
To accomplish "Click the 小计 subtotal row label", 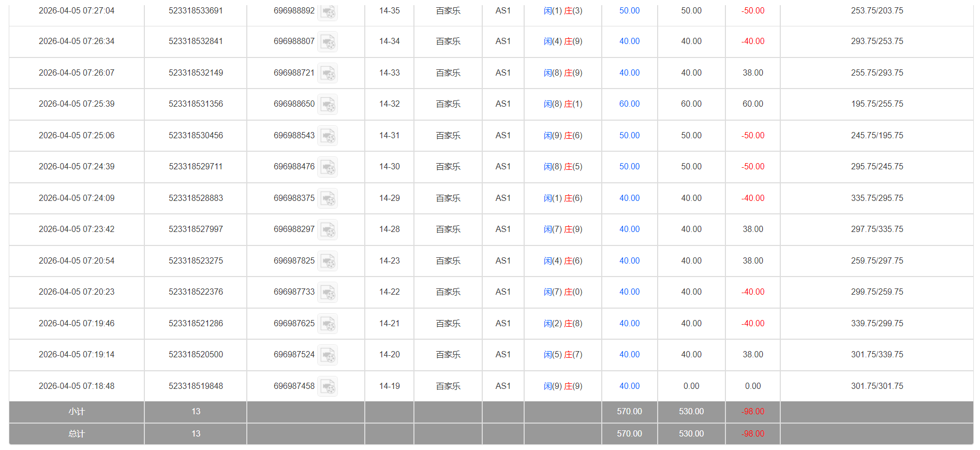I will (77, 412).
